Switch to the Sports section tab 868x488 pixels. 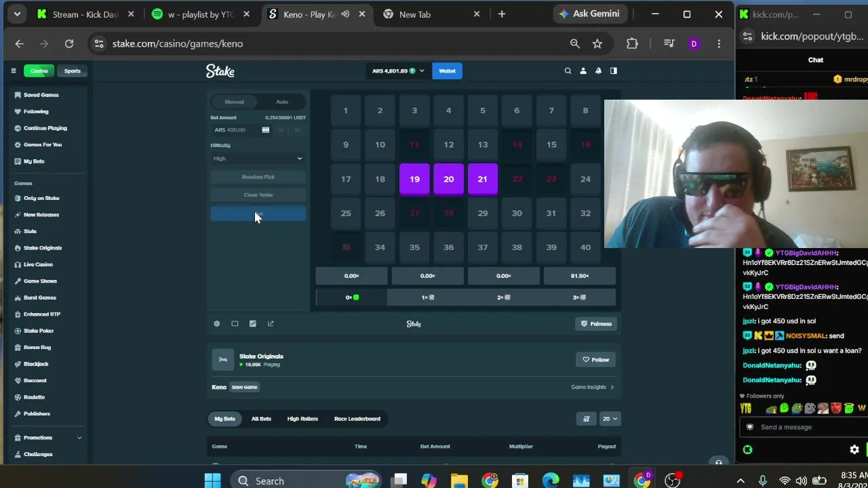click(x=72, y=70)
